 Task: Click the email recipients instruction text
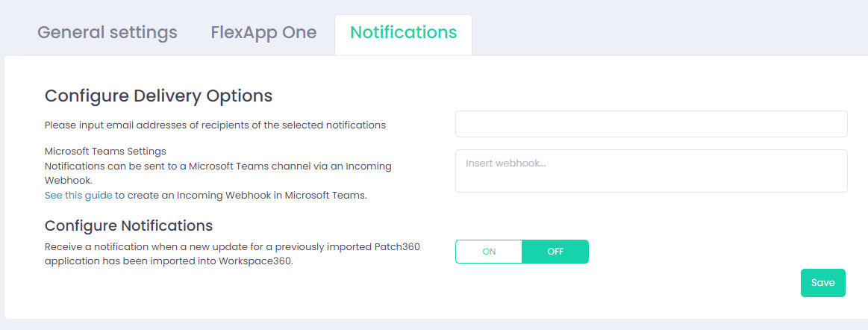215,125
